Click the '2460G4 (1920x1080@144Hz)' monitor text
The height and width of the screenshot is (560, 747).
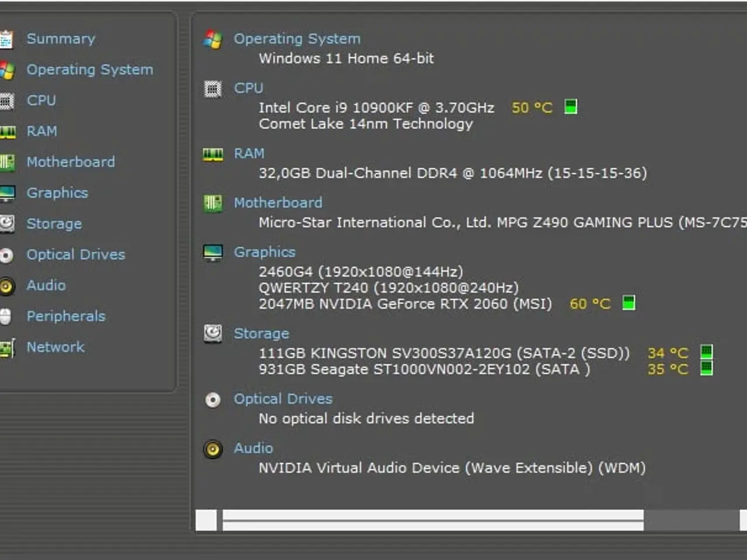[x=361, y=272]
